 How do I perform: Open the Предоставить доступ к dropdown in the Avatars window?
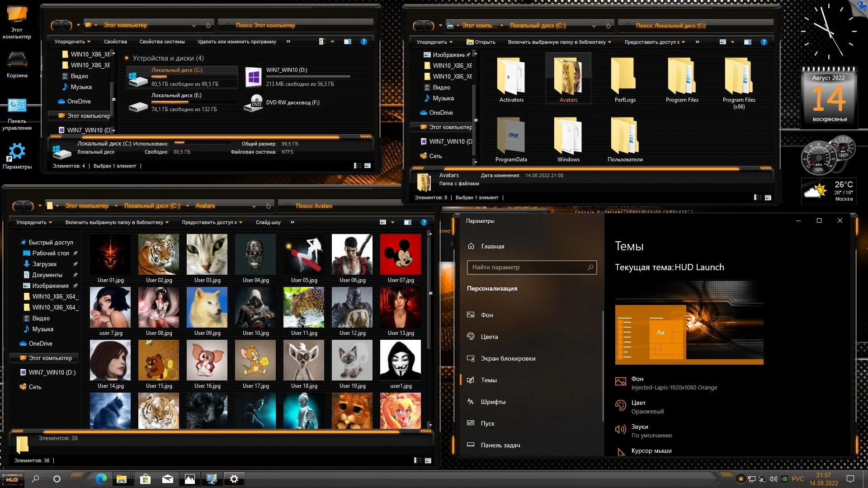[x=212, y=222]
